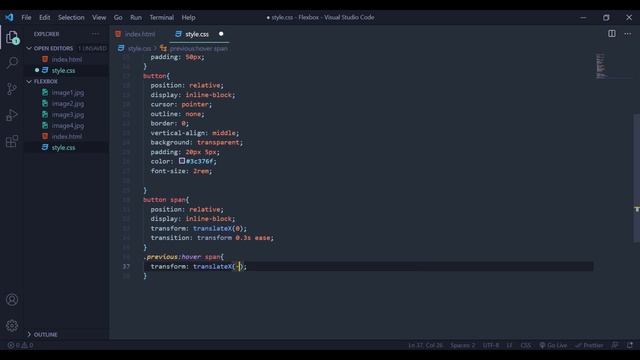Click style.css in the breadcrumb path
The height and width of the screenshot is (360, 640).
tap(140, 49)
